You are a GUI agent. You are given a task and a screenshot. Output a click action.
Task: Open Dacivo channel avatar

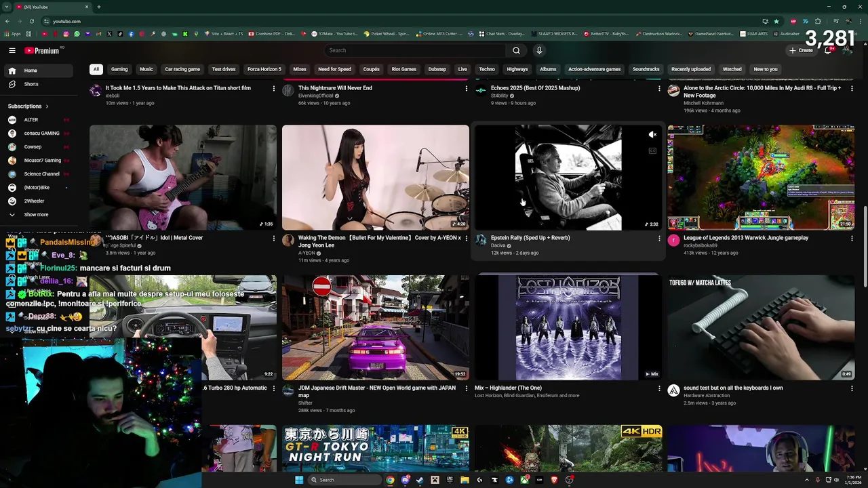[481, 240]
